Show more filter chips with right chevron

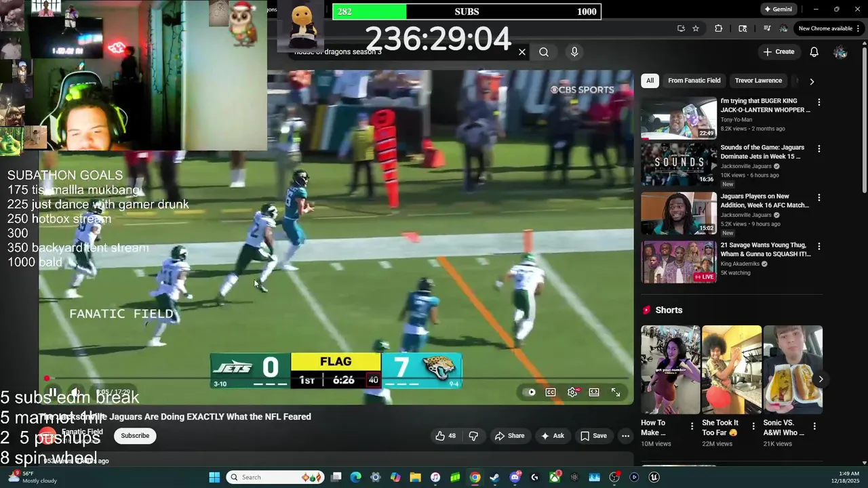coord(812,81)
